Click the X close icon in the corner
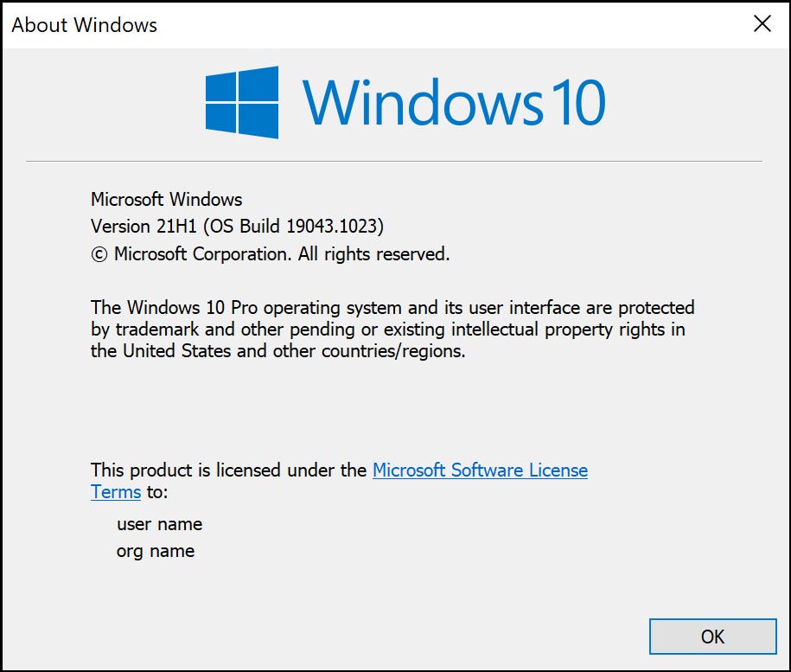This screenshot has width=791, height=672. pyautogui.click(x=762, y=23)
